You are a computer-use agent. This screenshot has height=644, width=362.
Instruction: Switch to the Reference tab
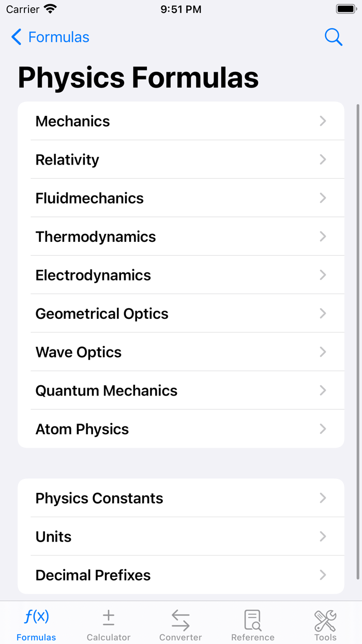point(252,623)
